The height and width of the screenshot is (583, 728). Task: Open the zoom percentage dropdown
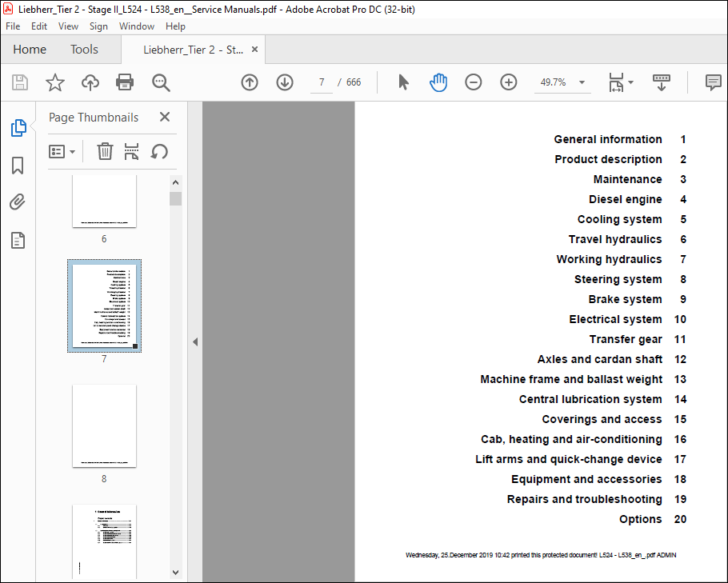[x=582, y=82]
